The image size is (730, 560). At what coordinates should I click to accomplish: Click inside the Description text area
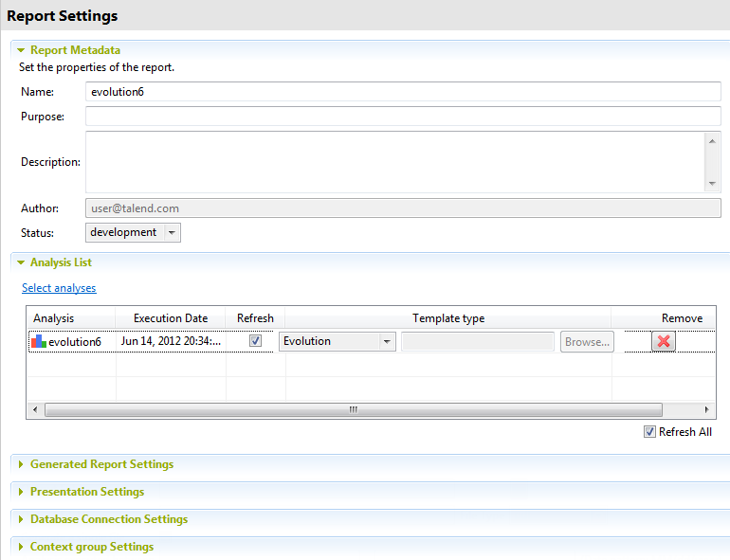click(393, 162)
